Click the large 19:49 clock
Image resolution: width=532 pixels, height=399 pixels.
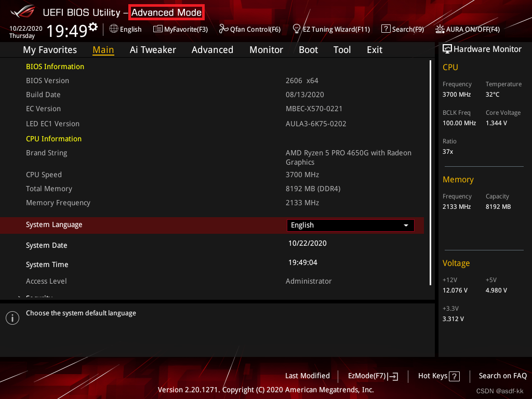click(67, 31)
